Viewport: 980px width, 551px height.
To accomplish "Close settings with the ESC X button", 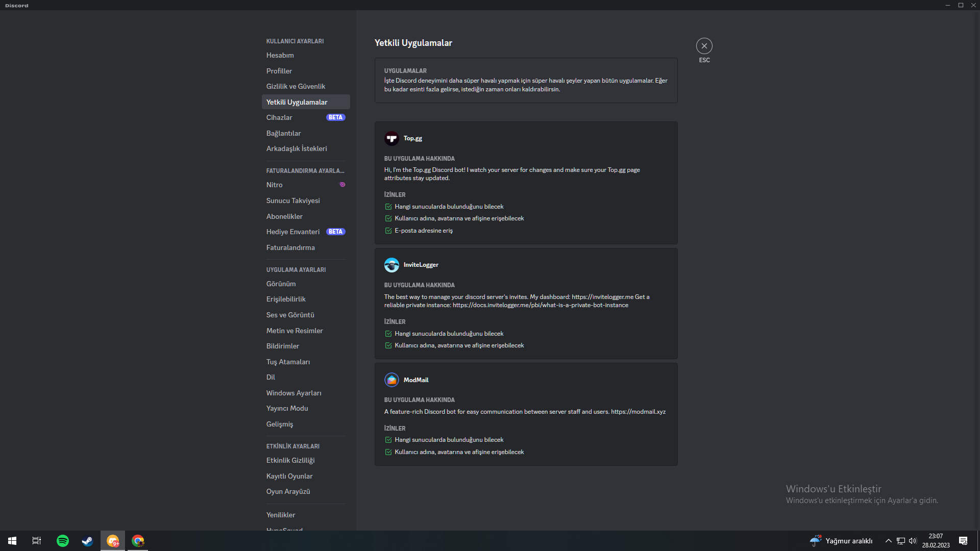I will coord(704,46).
